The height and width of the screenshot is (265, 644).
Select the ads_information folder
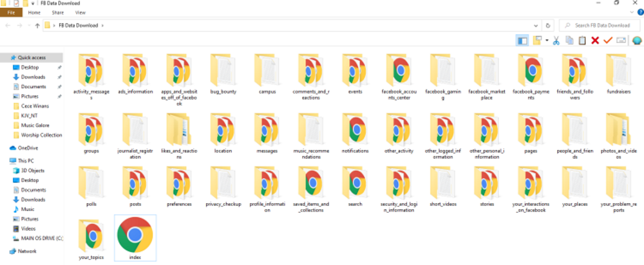click(135, 74)
